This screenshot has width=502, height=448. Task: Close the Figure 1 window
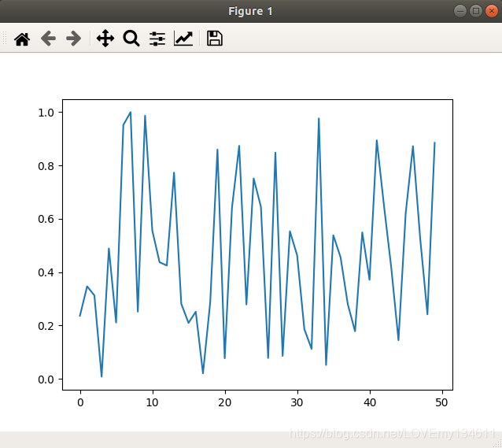[492, 11]
